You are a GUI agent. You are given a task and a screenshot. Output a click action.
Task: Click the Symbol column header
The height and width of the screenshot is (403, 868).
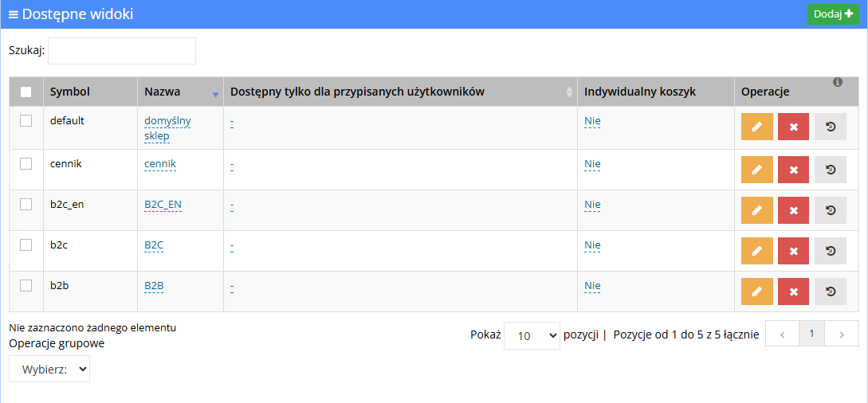pos(91,92)
